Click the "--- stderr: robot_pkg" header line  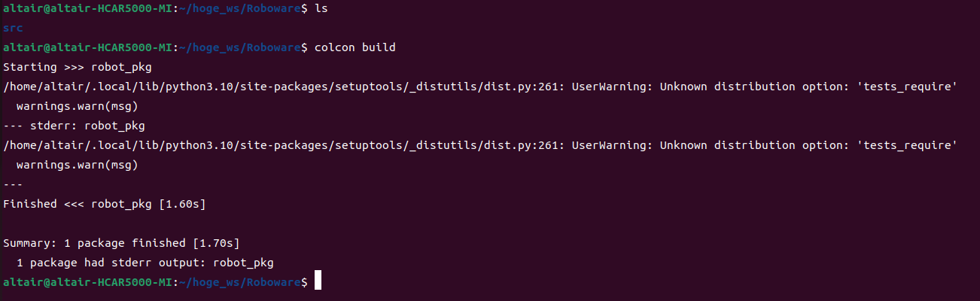(x=74, y=126)
